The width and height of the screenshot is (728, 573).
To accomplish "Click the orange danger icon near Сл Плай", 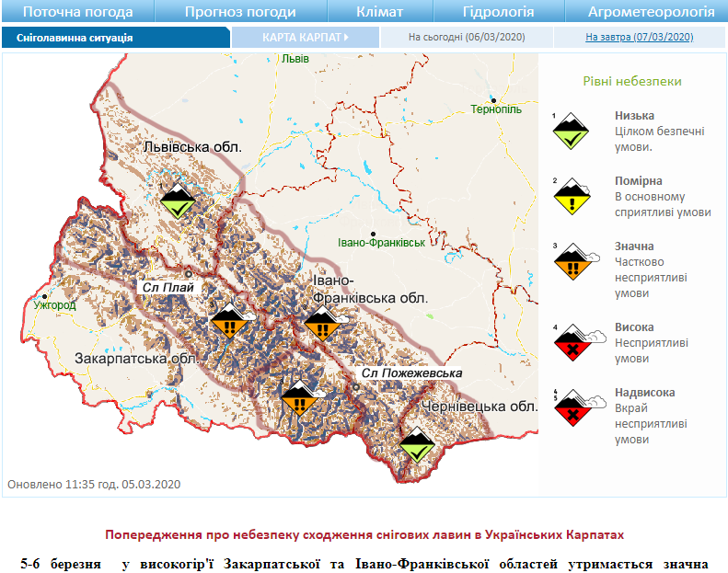I will click(x=230, y=323).
